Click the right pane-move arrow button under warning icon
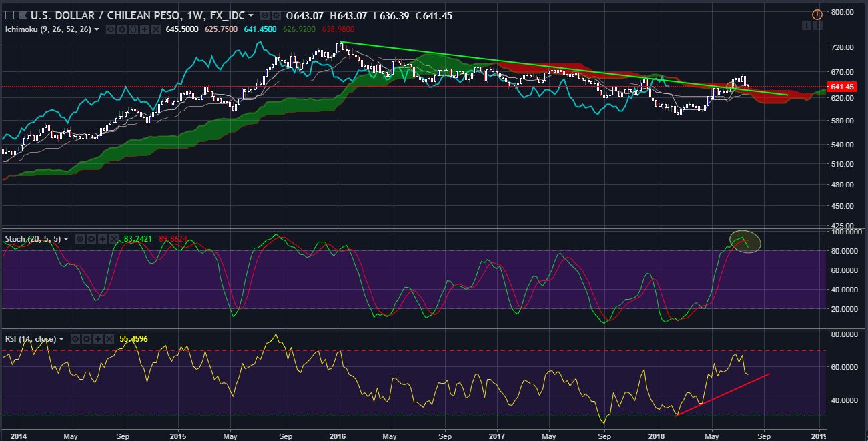The height and width of the screenshot is (441, 868). click(818, 25)
